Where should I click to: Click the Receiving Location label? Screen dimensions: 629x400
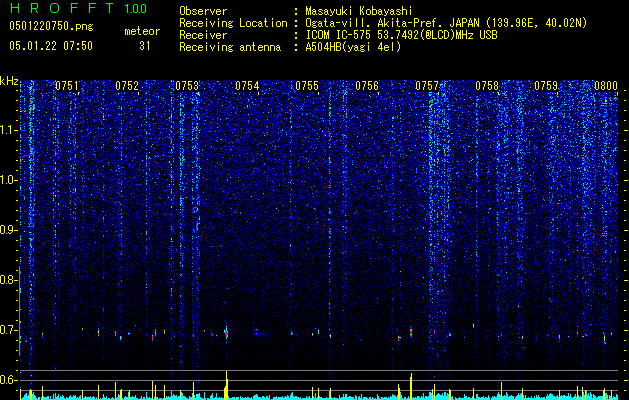[x=233, y=23]
